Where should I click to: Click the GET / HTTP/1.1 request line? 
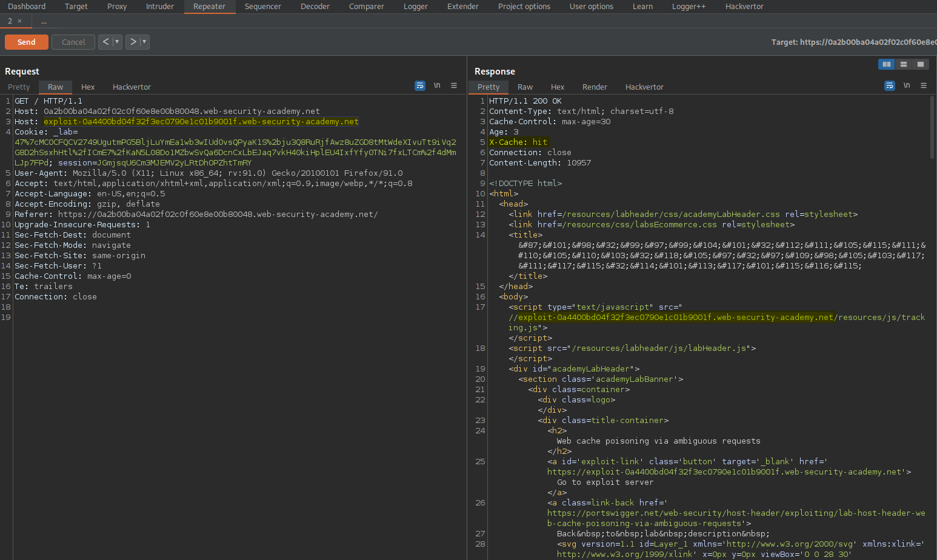[x=48, y=101]
